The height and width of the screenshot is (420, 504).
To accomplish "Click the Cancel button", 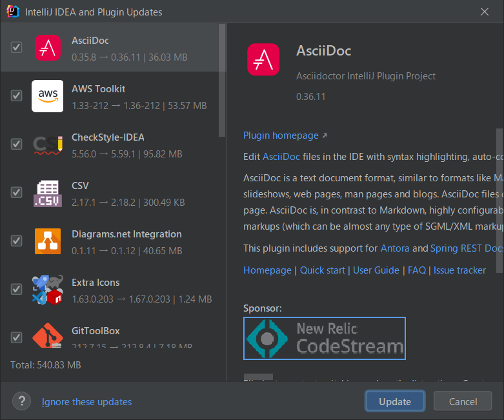I will point(463,401).
